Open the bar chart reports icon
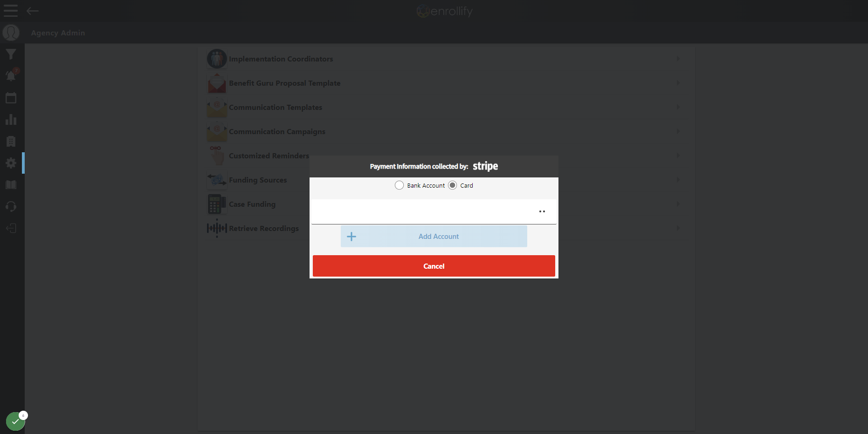This screenshot has width=868, height=434. (x=11, y=120)
